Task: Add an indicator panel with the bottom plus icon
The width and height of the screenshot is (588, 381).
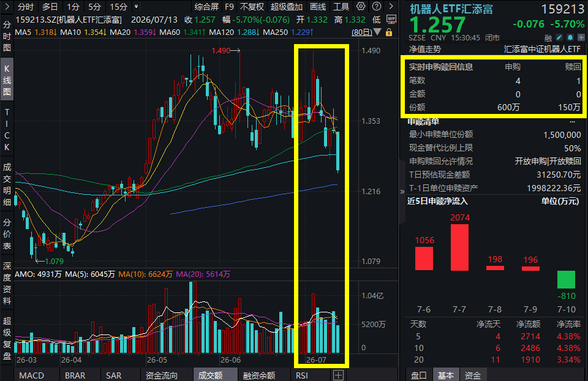Action: pyautogui.click(x=338, y=375)
